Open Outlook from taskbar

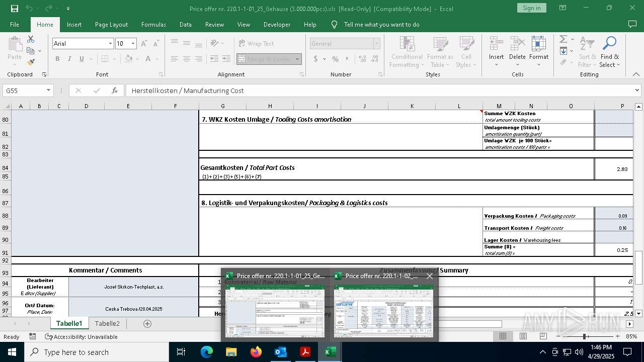[x=280, y=352]
